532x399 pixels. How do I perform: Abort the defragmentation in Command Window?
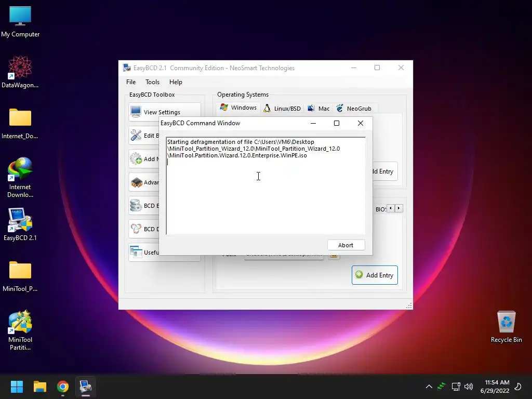pyautogui.click(x=346, y=245)
